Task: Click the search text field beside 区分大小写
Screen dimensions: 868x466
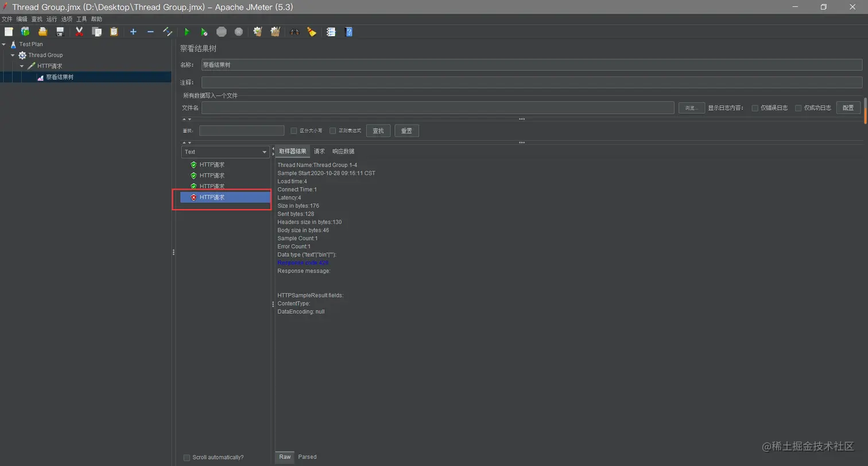Action: (x=242, y=131)
